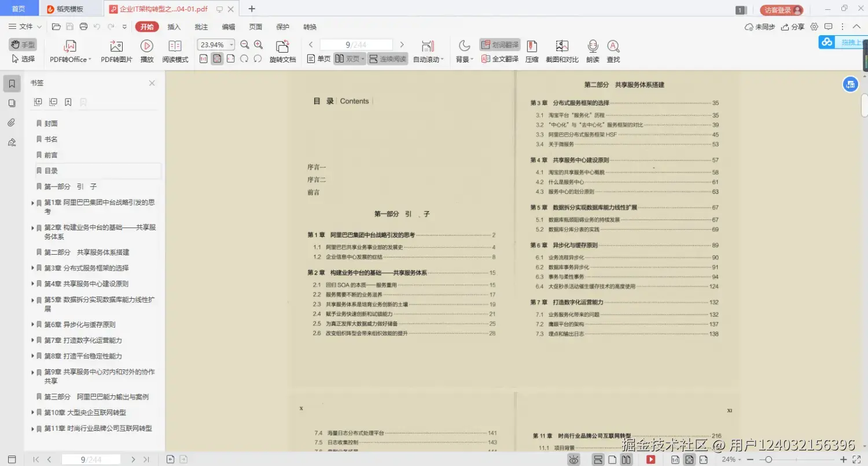Toggle 划词翻译 word translation

pyautogui.click(x=499, y=45)
